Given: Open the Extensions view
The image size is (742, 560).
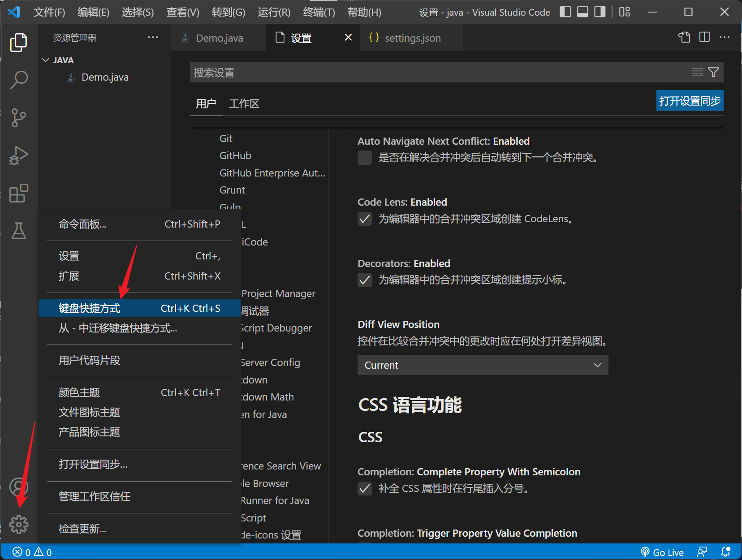Looking at the screenshot, I should [x=18, y=193].
